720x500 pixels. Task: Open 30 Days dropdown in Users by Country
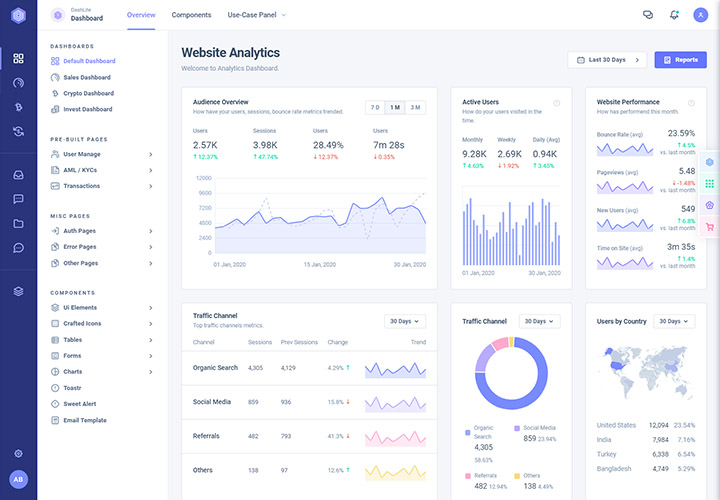click(673, 321)
